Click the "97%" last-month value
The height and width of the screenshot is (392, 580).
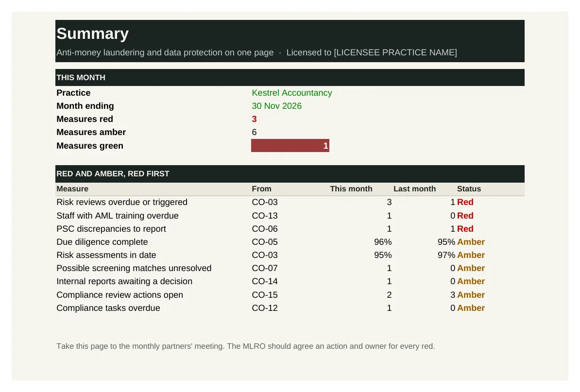tap(446, 255)
